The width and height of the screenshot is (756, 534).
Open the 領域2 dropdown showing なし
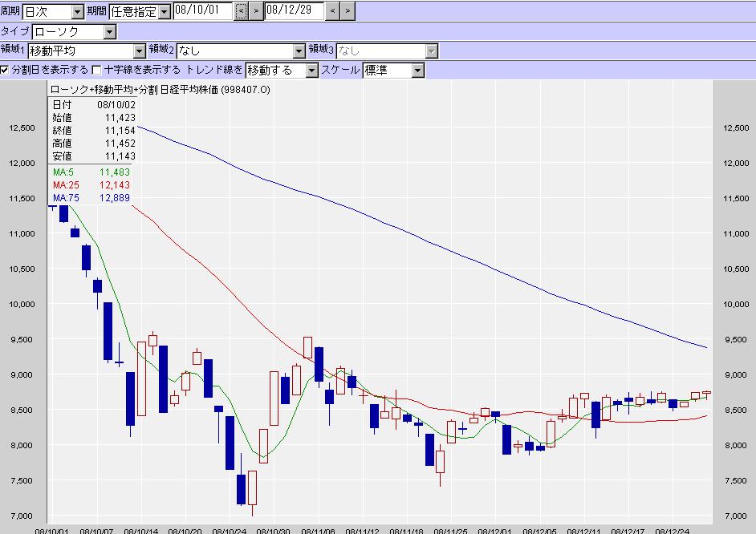[299, 51]
